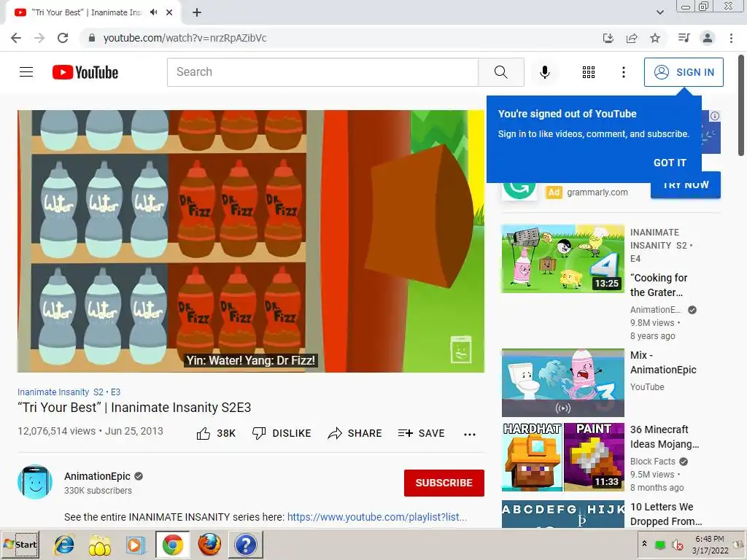
Task: Bookmark this page with the star
Action: 655,38
